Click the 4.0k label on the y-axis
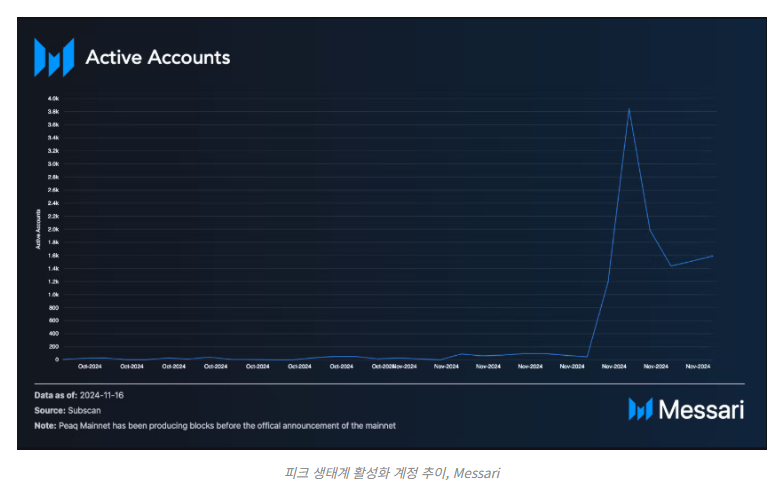 (53, 98)
